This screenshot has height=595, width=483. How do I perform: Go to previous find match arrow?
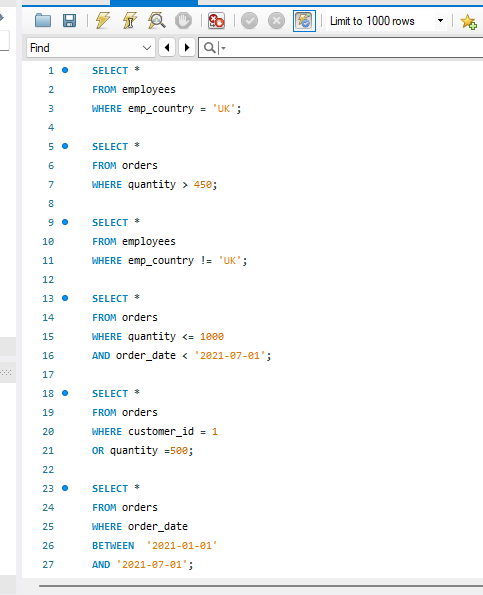[167, 48]
